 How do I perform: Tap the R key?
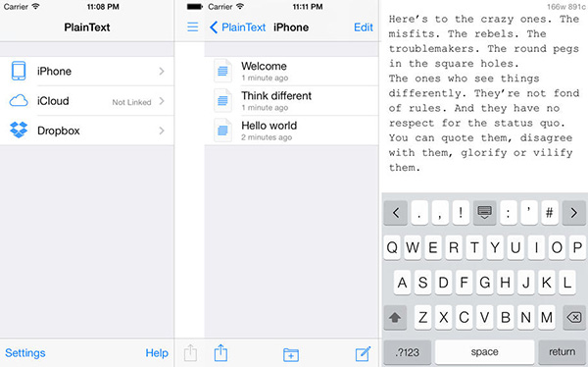(x=454, y=247)
